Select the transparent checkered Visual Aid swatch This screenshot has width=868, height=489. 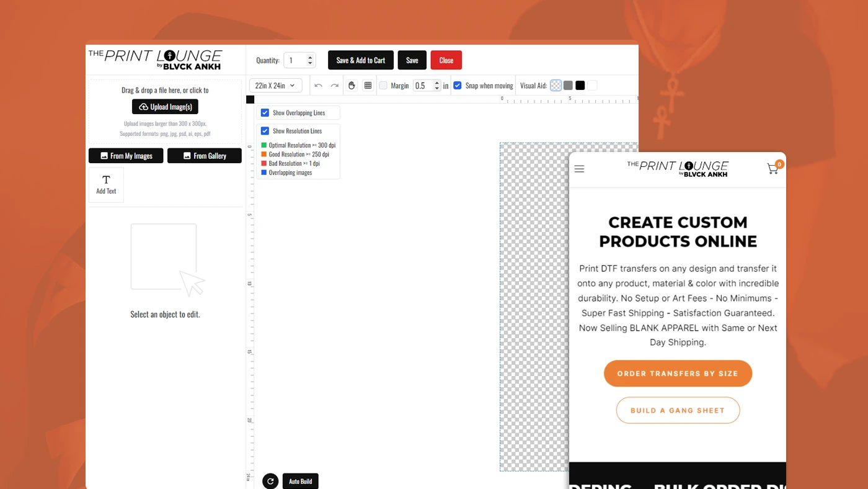(x=556, y=86)
